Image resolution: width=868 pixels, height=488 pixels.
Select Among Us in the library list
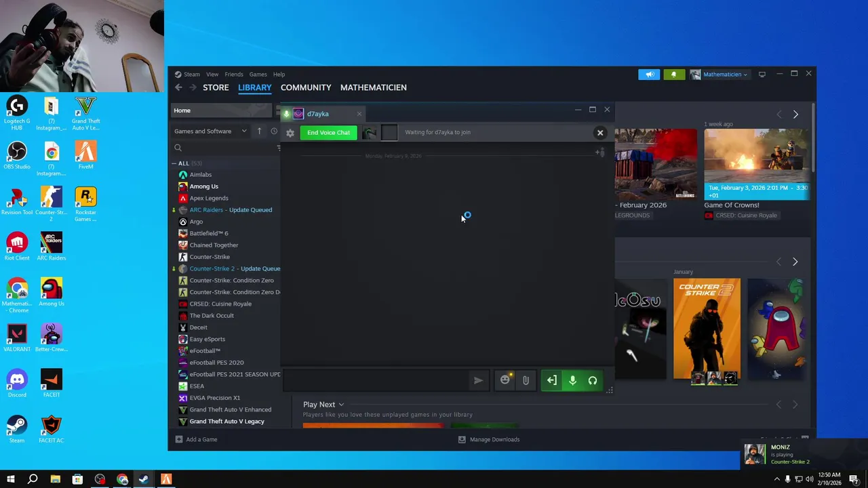coord(204,186)
